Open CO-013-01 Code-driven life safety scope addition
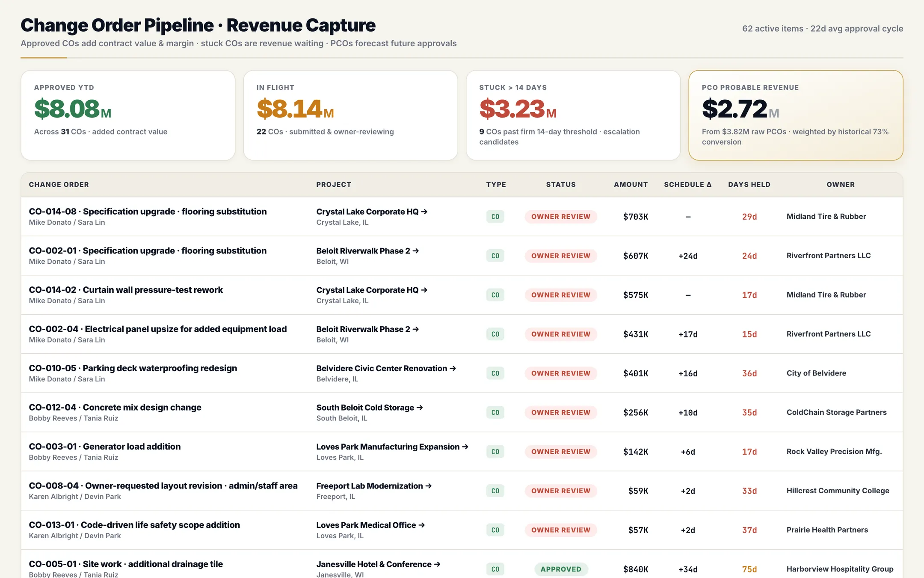Image resolution: width=924 pixels, height=578 pixels. coord(134,525)
